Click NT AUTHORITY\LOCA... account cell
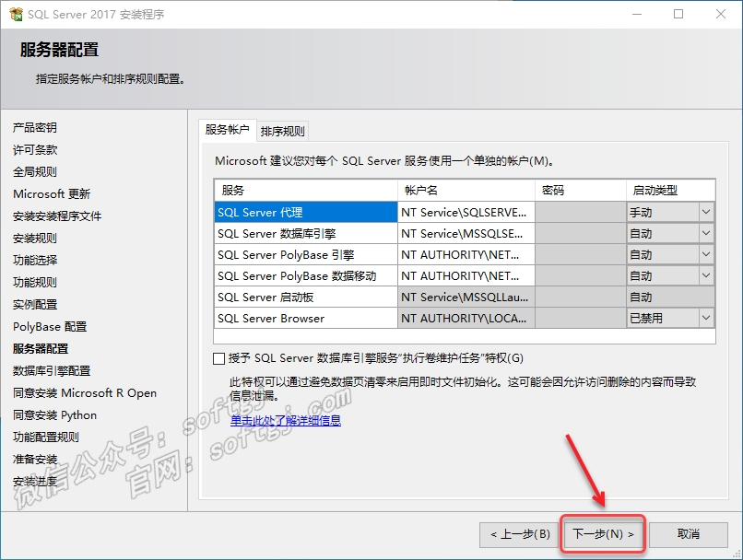This screenshot has height=560, width=743. 466,318
